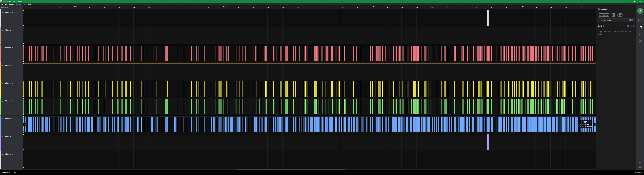This screenshot has width=644, height=175.
Task: Select the Channel 0 label
Action: pos(9,12)
